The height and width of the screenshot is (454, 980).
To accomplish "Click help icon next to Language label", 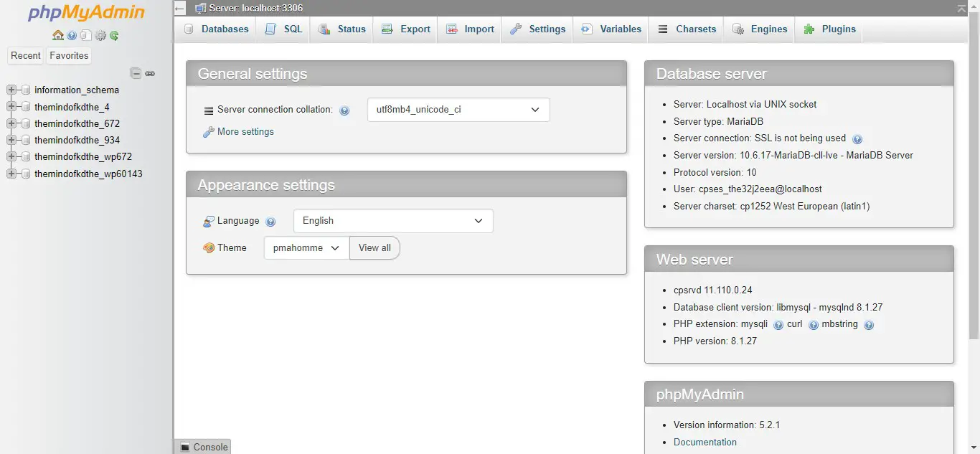I will tap(270, 222).
